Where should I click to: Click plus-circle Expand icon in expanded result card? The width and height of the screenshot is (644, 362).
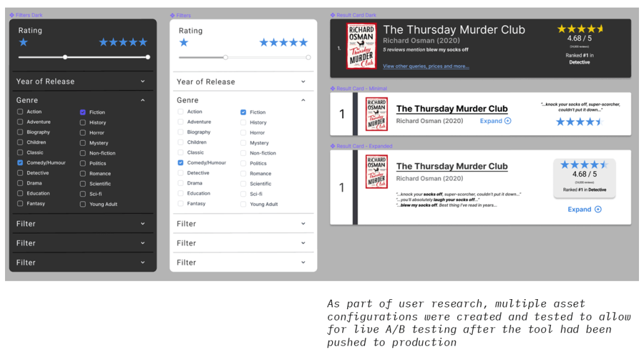pyautogui.click(x=597, y=209)
